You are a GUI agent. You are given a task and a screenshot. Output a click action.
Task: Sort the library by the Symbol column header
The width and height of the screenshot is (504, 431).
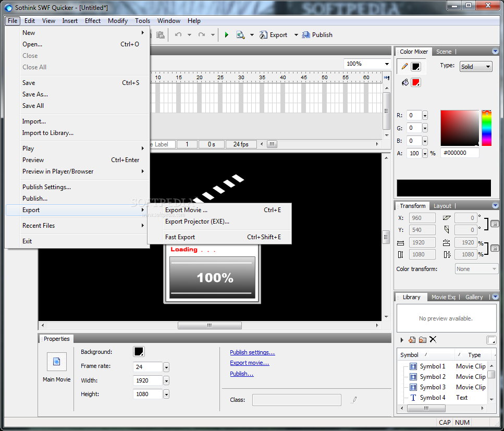426,355
